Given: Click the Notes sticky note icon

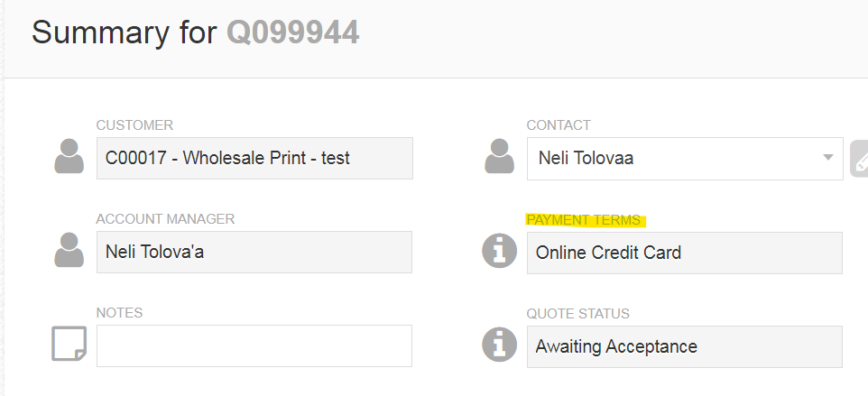Looking at the screenshot, I should click(69, 345).
